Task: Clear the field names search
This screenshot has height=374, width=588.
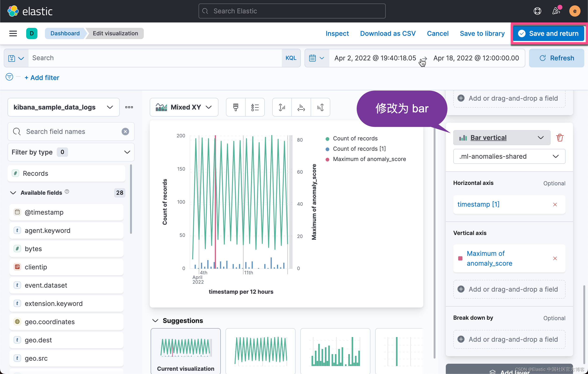Action: tap(125, 132)
